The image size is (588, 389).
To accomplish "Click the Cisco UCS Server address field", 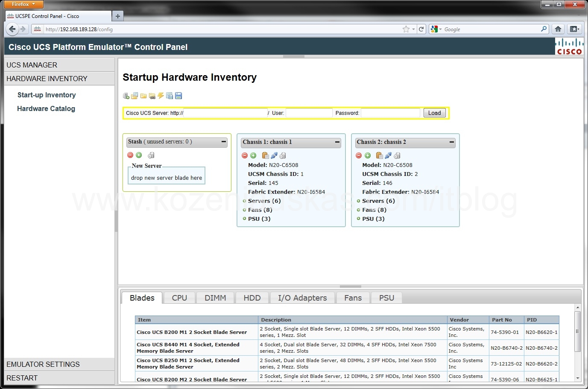I will point(225,113).
